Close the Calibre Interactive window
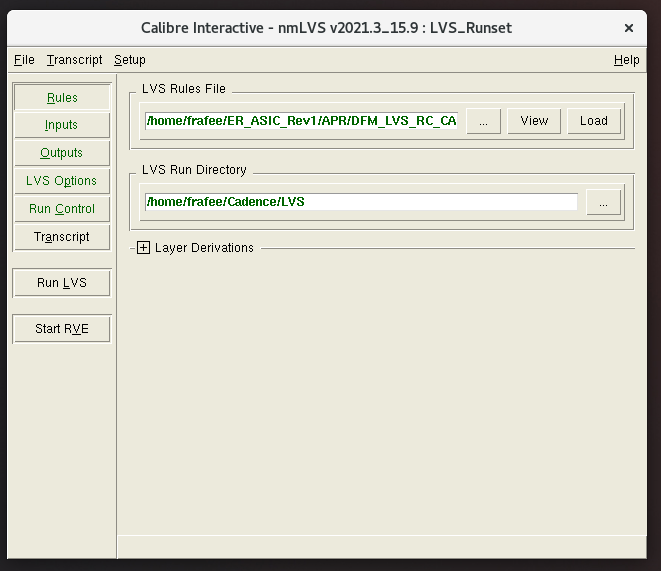 [x=629, y=28]
